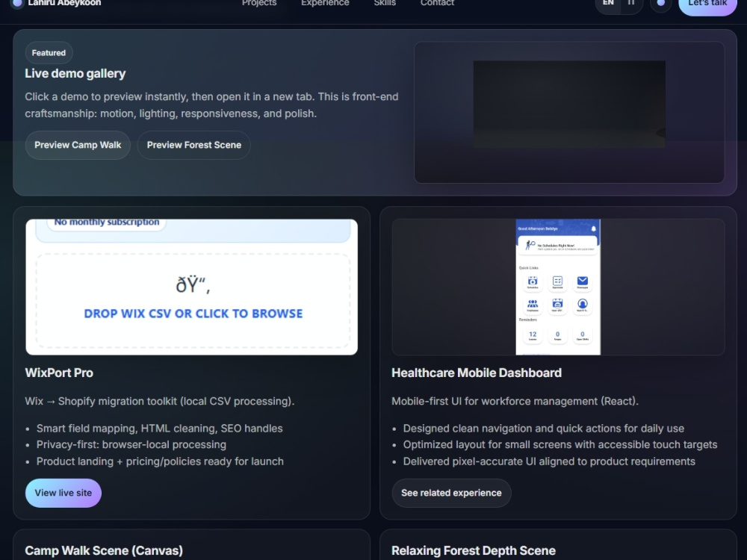Click See related experience button

coord(451,493)
